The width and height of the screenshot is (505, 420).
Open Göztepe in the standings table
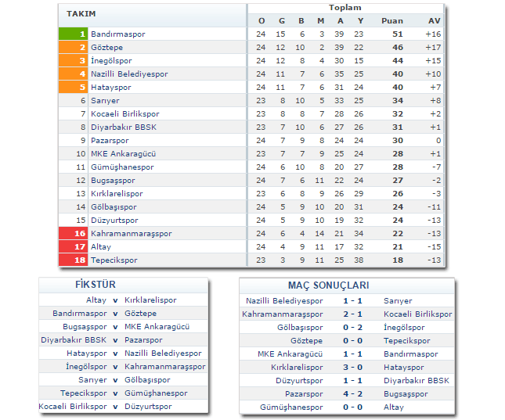pyautogui.click(x=107, y=48)
